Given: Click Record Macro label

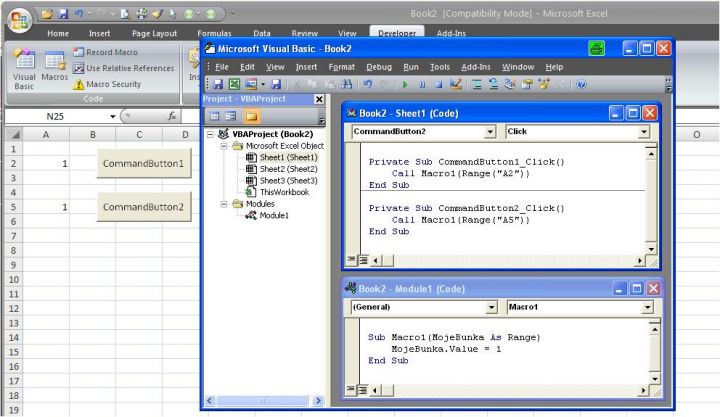Looking at the screenshot, I should pyautogui.click(x=112, y=52).
